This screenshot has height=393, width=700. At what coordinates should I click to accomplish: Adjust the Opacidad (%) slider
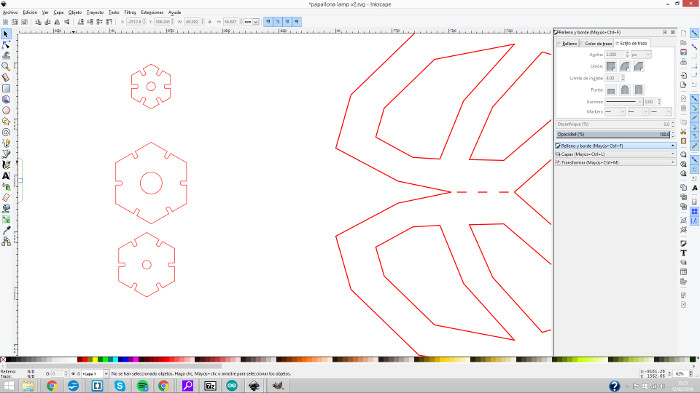click(x=613, y=134)
